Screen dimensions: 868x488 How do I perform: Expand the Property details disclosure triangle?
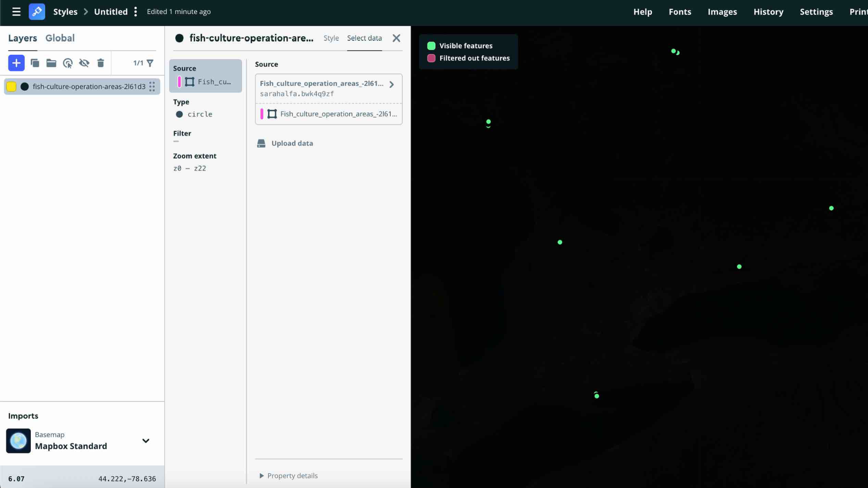(x=261, y=476)
